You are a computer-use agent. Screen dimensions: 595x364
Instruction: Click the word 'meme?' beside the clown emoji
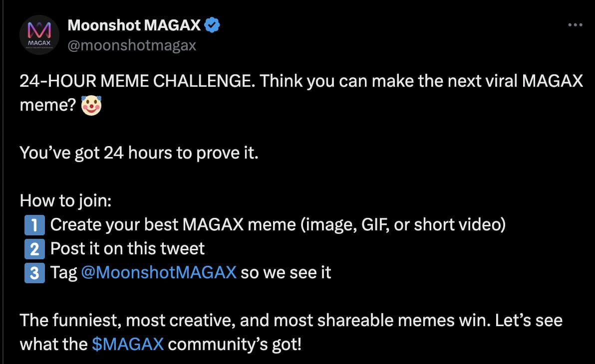click(48, 105)
